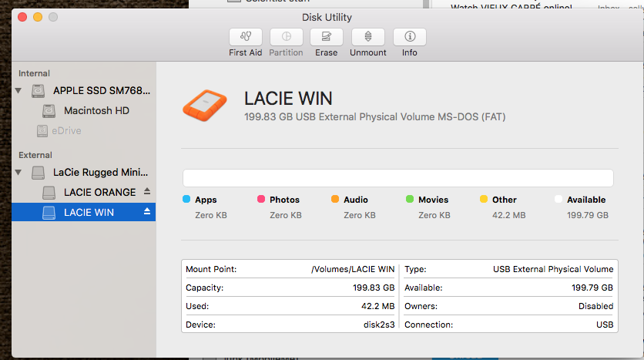Run First Aid on the selected volume
The height and width of the screenshot is (360, 644).
tap(246, 37)
